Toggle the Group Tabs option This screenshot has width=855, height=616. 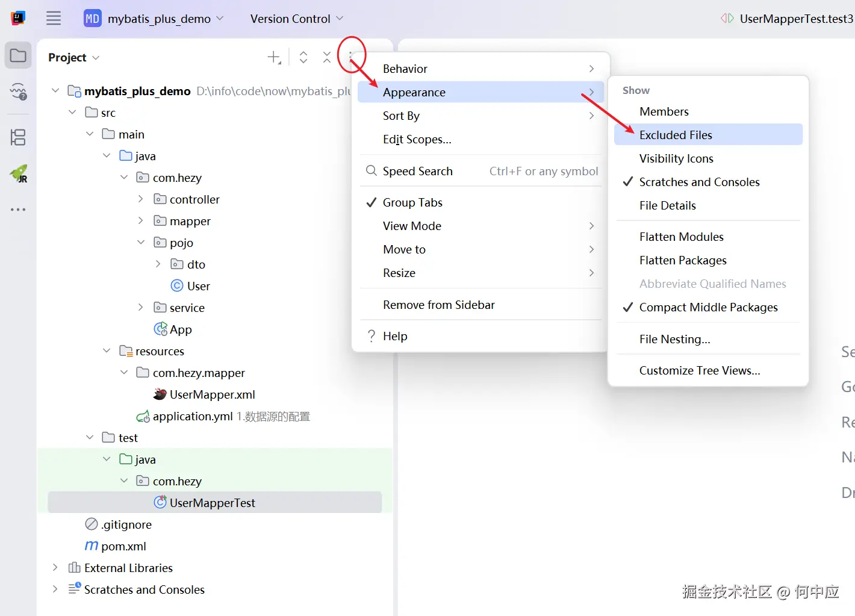[480, 202]
